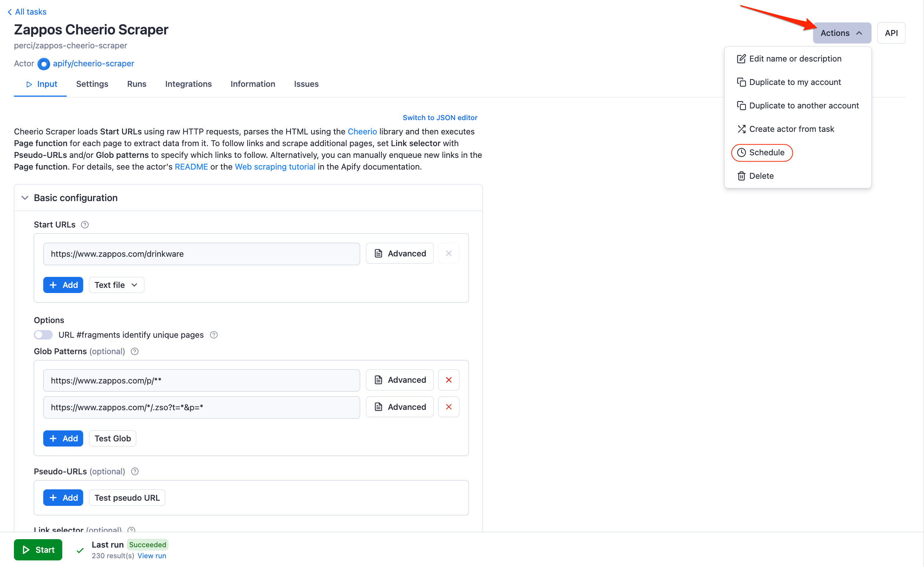This screenshot has height=567, width=924.
Task: Click the drinkware Start URL input field
Action: pos(201,253)
